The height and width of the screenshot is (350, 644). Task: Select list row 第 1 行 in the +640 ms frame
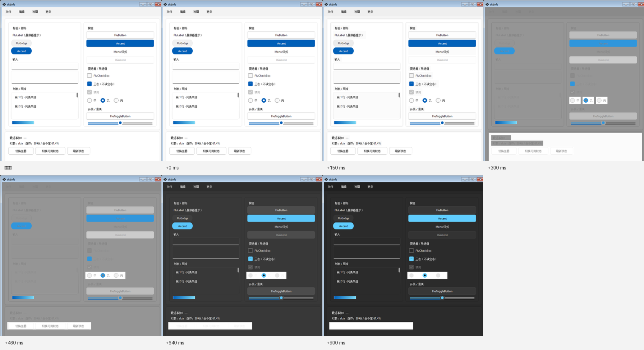pos(205,272)
